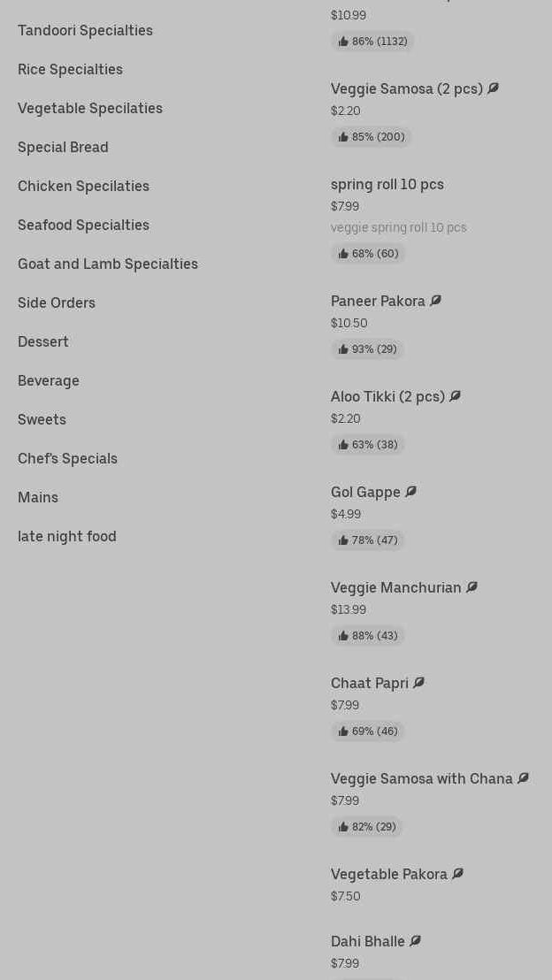Image resolution: width=552 pixels, height=980 pixels.
Task: Click the thumbs-up icon on the 68% spring roll rating
Action: click(x=343, y=254)
